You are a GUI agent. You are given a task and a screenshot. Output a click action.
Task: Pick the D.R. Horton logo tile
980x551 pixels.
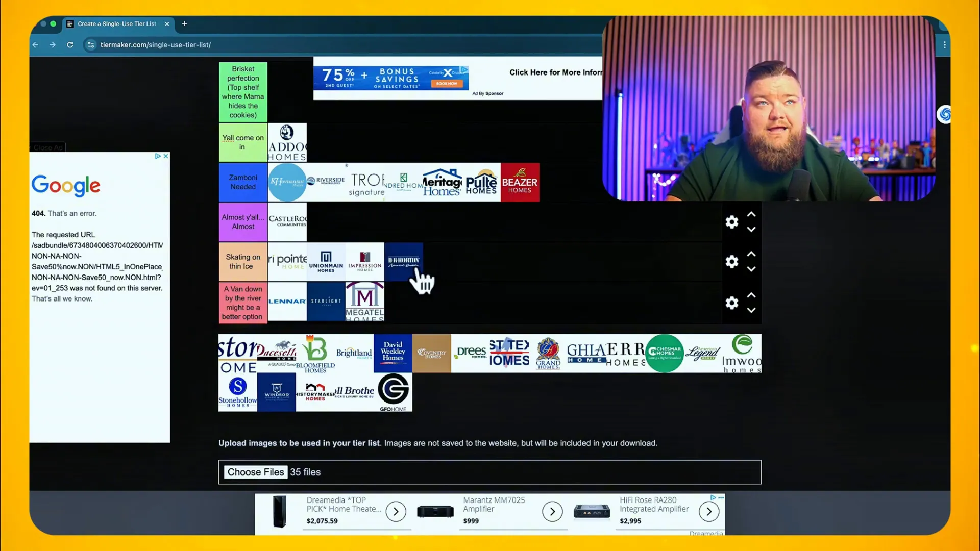404,262
